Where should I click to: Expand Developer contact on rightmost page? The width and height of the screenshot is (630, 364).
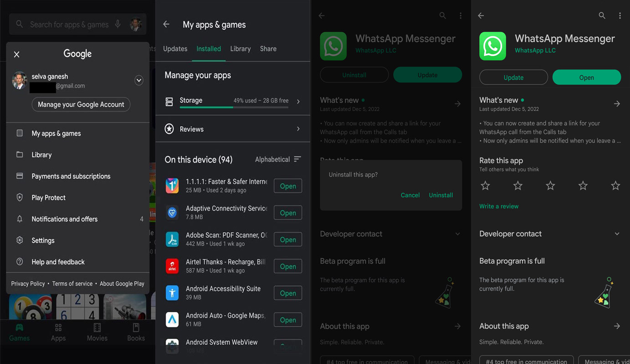tap(617, 234)
